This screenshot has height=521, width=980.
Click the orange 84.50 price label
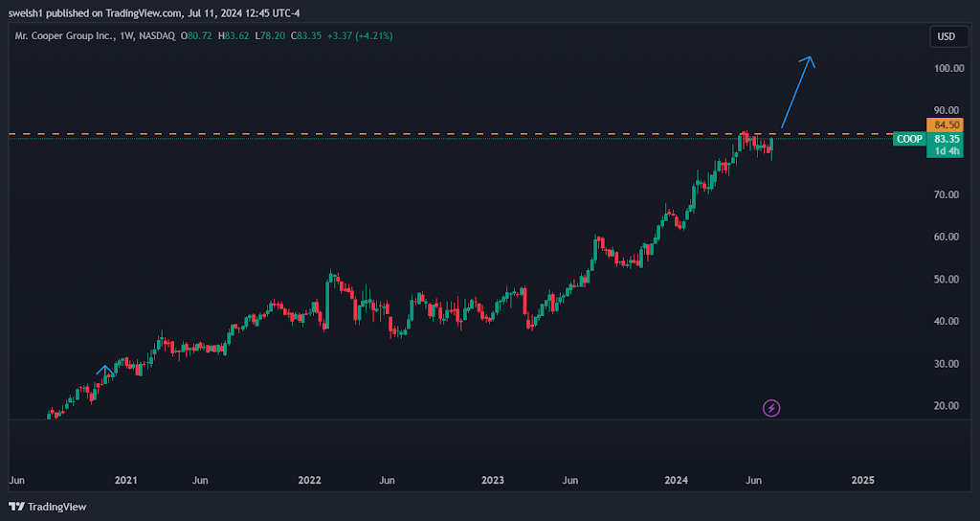click(x=945, y=125)
